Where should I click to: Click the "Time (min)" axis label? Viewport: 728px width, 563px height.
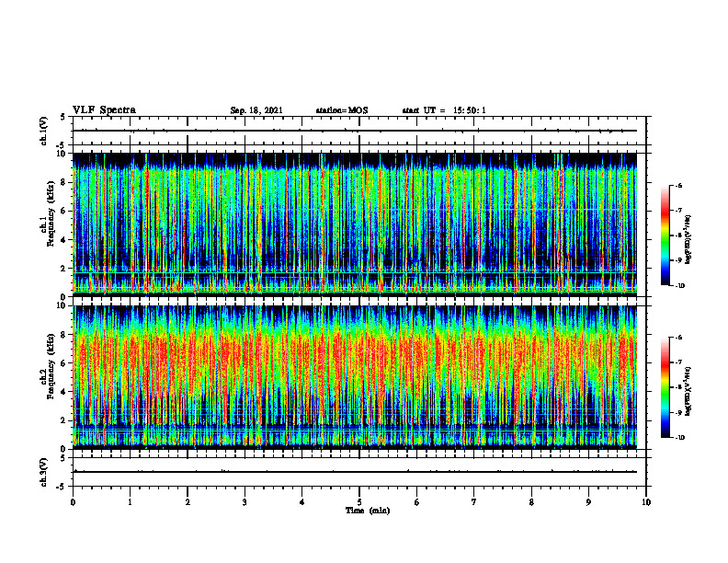(x=368, y=511)
